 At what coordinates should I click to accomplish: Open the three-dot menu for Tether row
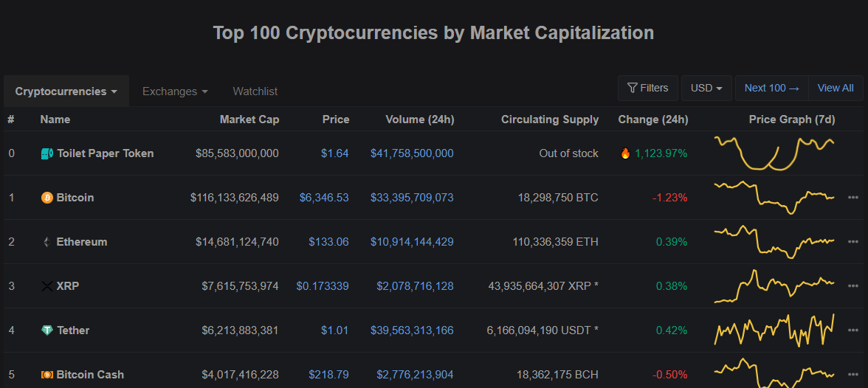853,330
